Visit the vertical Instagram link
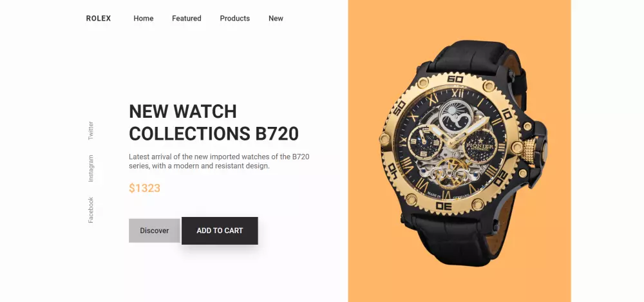Image resolution: width=644 pixels, height=302 pixels. coord(91,169)
